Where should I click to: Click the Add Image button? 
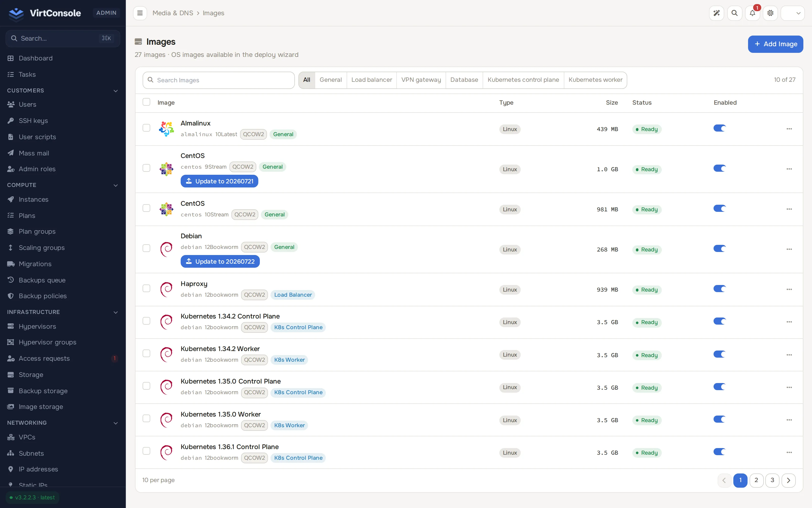pyautogui.click(x=775, y=44)
